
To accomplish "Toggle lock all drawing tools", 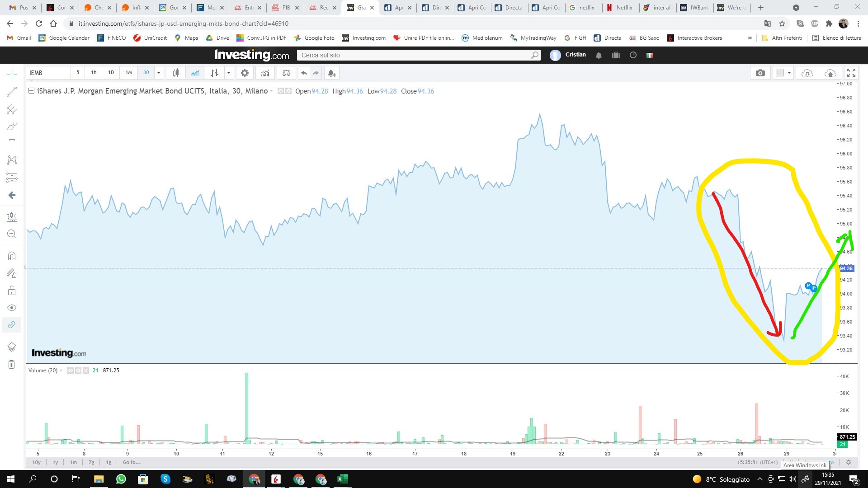I will pyautogui.click(x=12, y=290).
